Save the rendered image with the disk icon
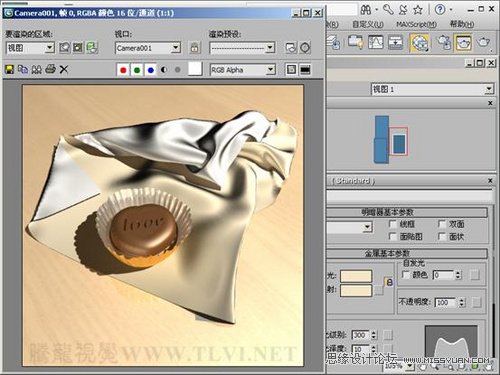500x375 pixels. (9, 69)
